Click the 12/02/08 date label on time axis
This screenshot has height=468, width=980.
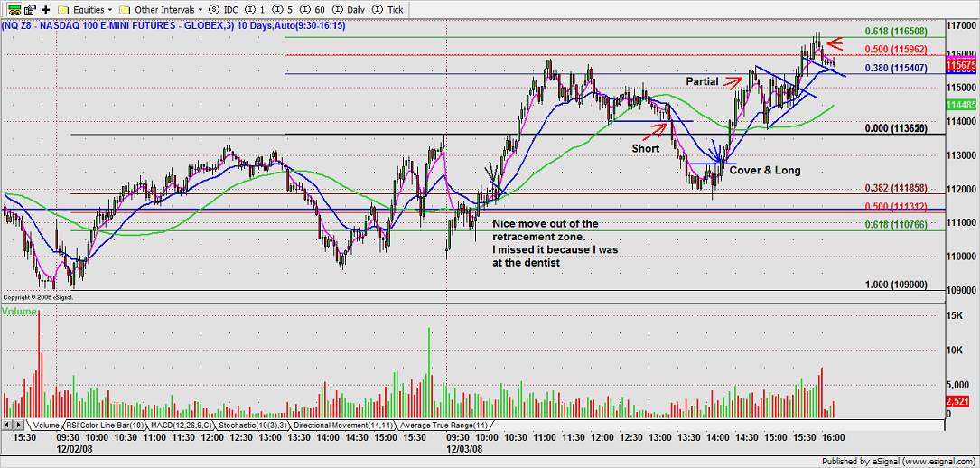point(74,449)
